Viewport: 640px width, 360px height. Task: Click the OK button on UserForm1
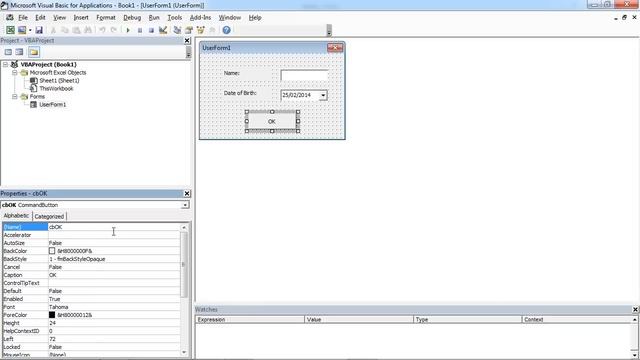272,121
